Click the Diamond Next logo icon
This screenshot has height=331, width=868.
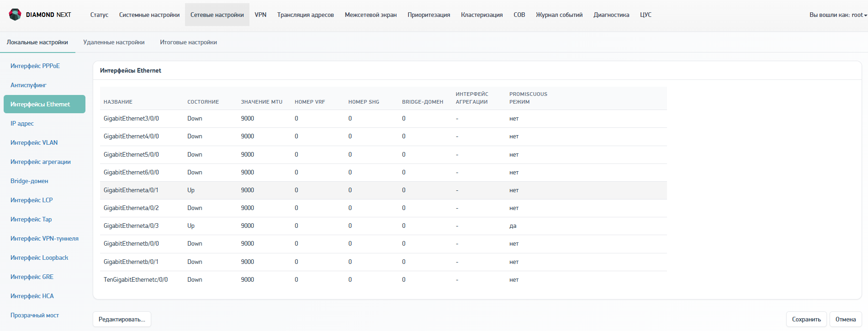[15, 15]
